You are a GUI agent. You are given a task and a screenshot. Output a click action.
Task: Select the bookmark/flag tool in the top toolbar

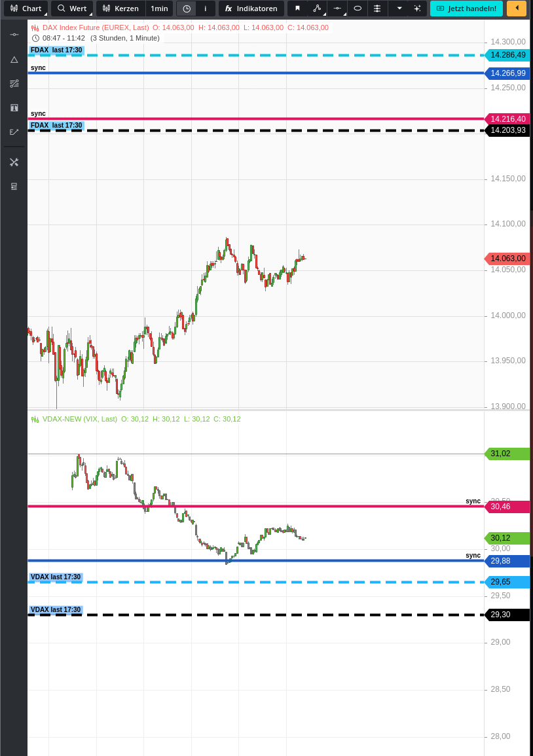tap(298, 9)
